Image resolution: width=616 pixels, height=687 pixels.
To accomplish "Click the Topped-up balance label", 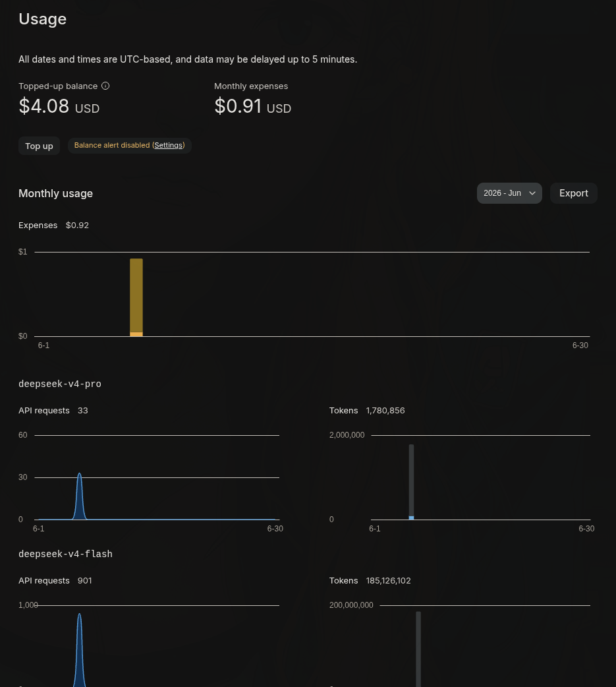I will pos(58,86).
